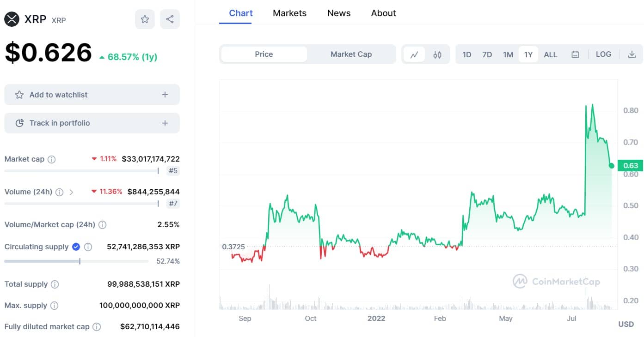This screenshot has width=644, height=337.
Task: Open Max. supply info icon
Action: coord(54,306)
